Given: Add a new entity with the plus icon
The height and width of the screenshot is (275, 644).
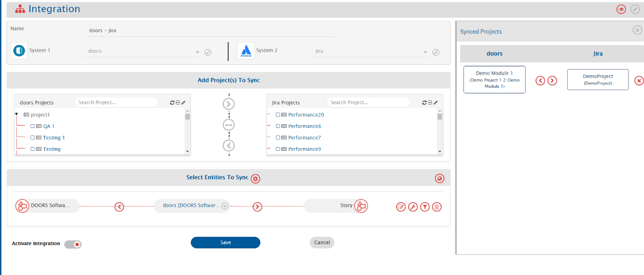Looking at the screenshot, I should pos(255,178).
